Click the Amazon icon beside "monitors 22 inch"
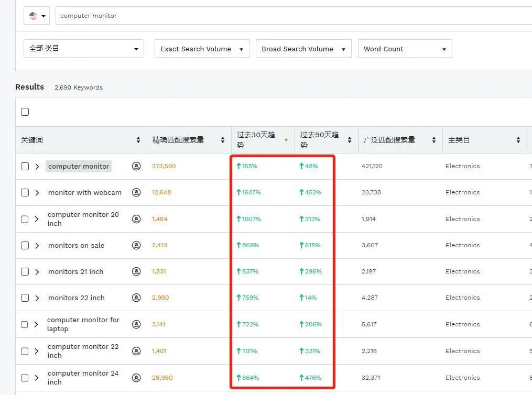The height and width of the screenshot is (395, 532). 136,298
